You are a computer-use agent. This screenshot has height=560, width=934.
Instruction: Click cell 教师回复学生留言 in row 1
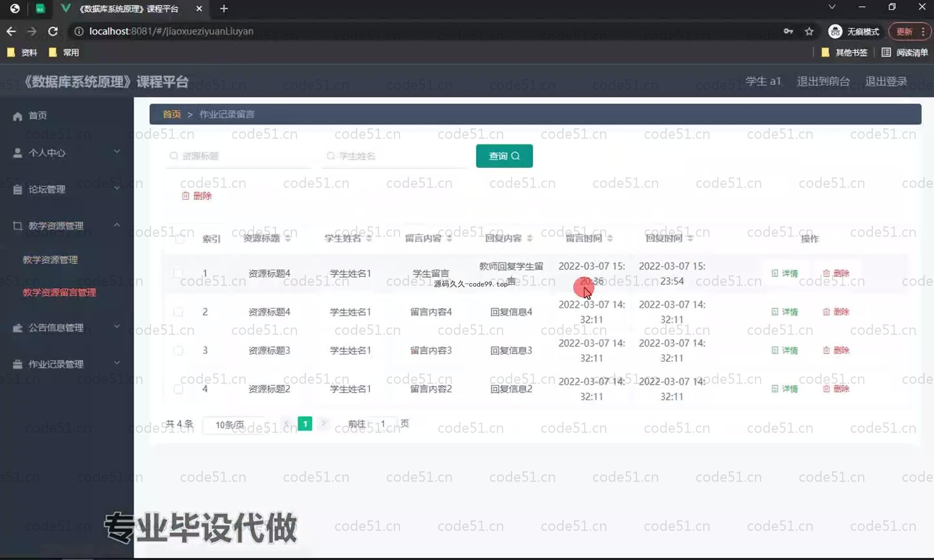tap(511, 273)
